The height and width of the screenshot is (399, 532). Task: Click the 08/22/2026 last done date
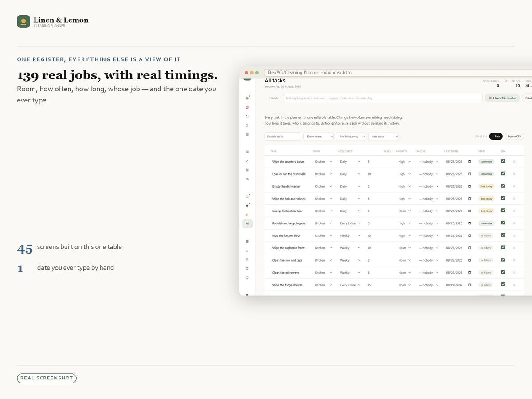(454, 260)
